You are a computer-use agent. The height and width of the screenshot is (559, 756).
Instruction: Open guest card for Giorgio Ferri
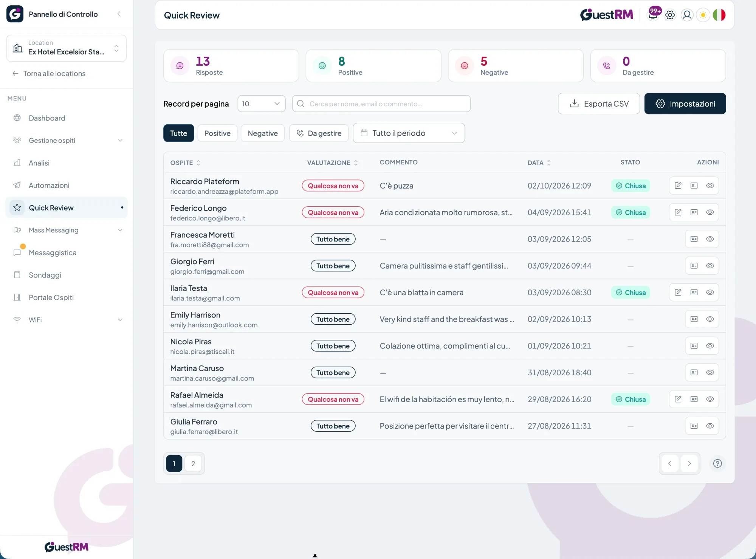coord(694,266)
